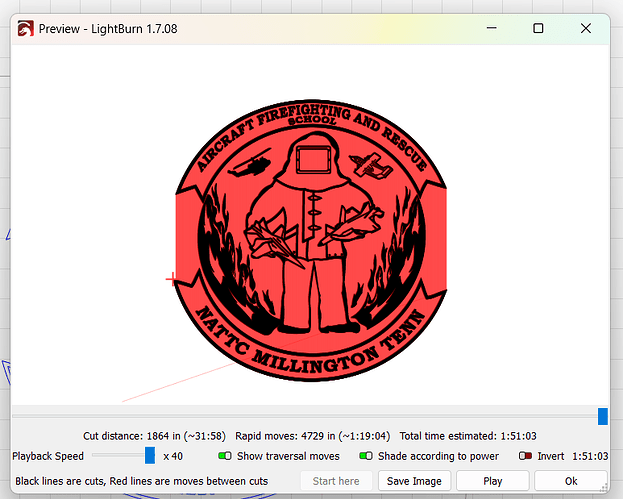
Task: Toggle Show traversal moves switch
Action: point(225,456)
